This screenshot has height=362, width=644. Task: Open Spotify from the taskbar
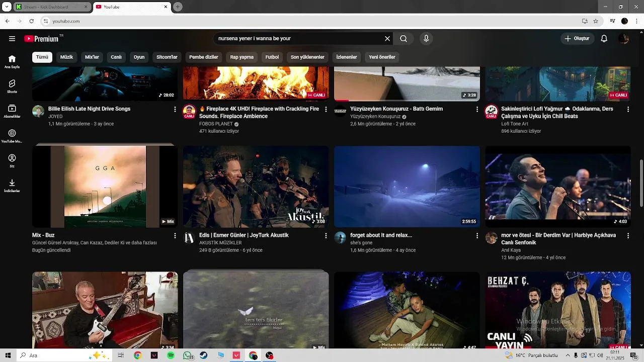(171, 355)
